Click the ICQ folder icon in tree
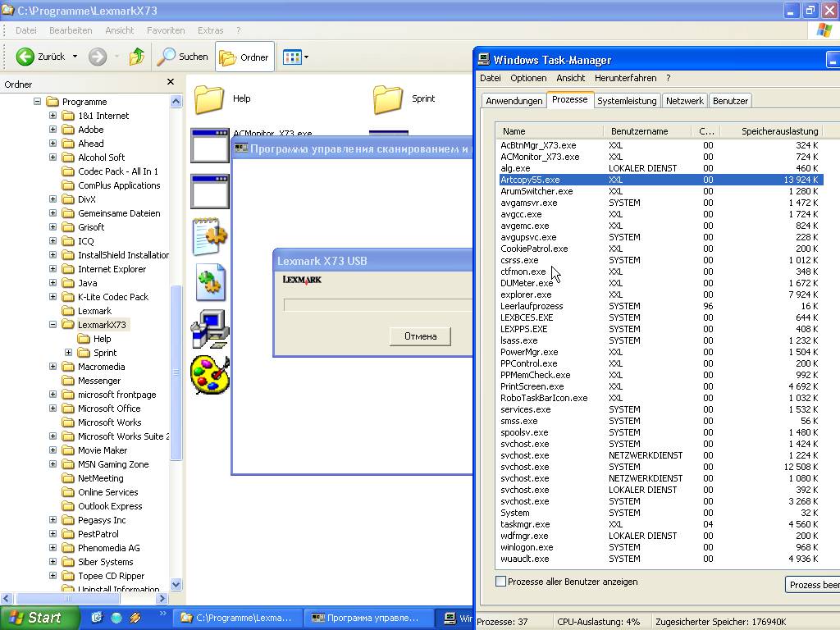The image size is (840, 630). click(68, 241)
